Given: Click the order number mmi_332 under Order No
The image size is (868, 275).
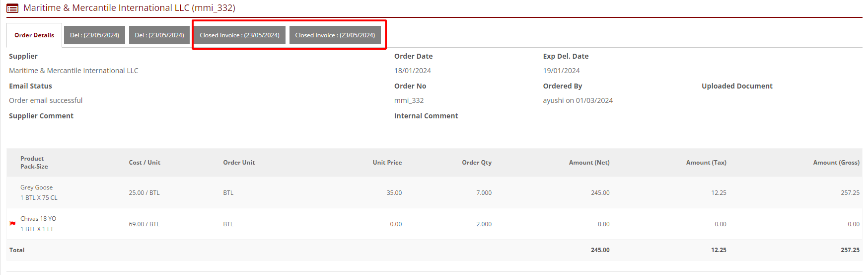Looking at the screenshot, I should pos(409,100).
